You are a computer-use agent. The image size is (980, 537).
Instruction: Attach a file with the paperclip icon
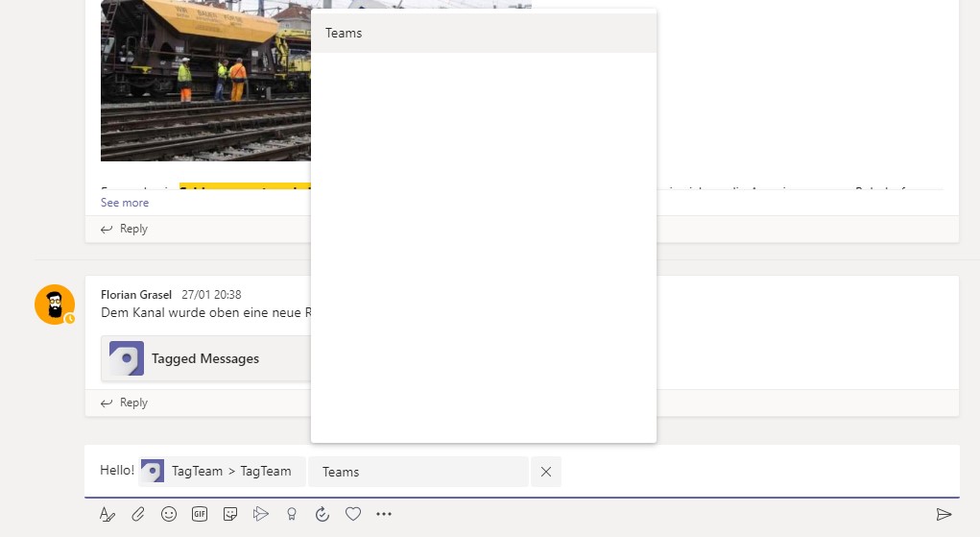[138, 514]
